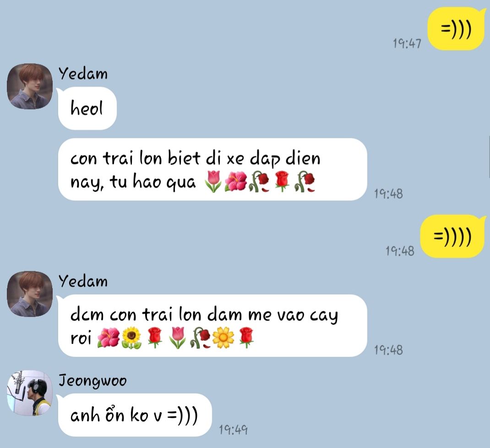Tap the sunflower emoji in dcm message

tap(131, 338)
